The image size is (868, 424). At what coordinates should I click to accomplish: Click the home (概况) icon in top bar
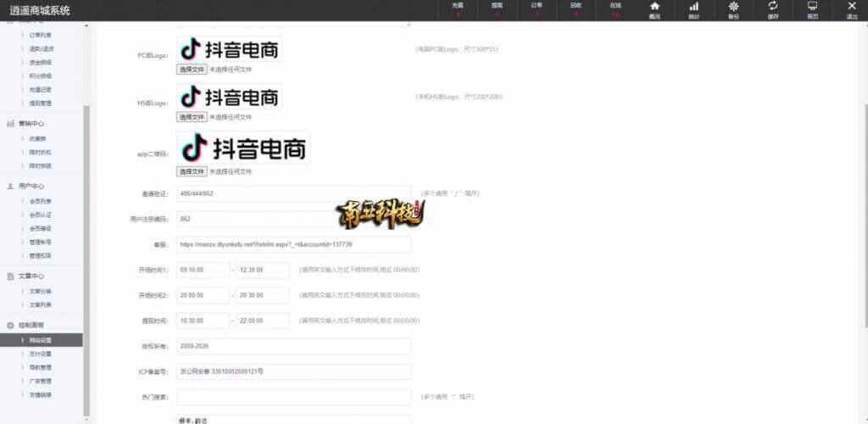tap(654, 7)
